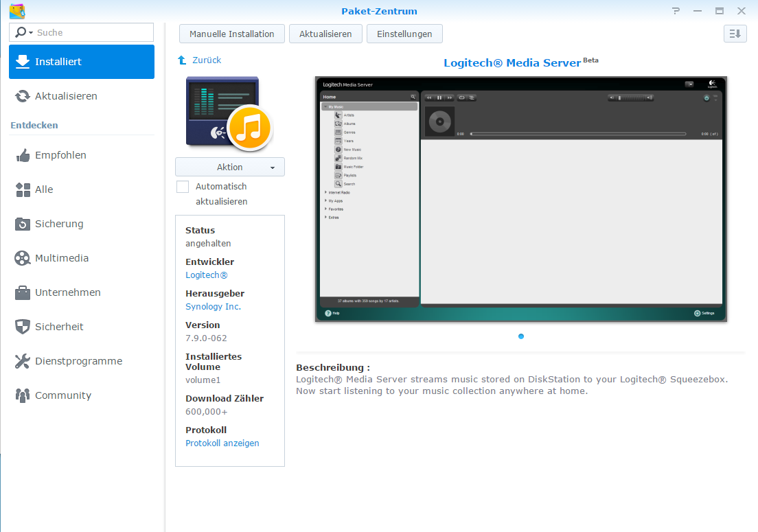The image size is (758, 532).
Task: Click the sort order icon top right
Action: click(735, 34)
